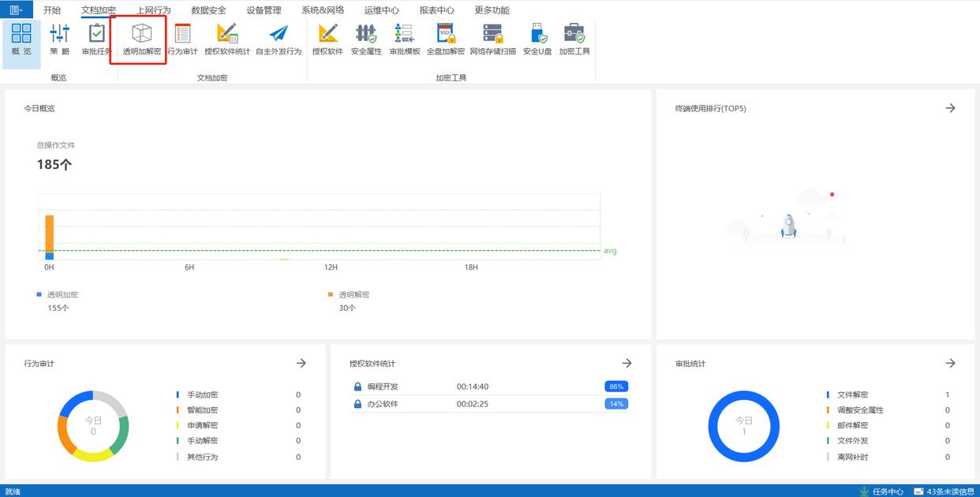
Task: Switch to the 数据安全 tab
Action: (208, 10)
